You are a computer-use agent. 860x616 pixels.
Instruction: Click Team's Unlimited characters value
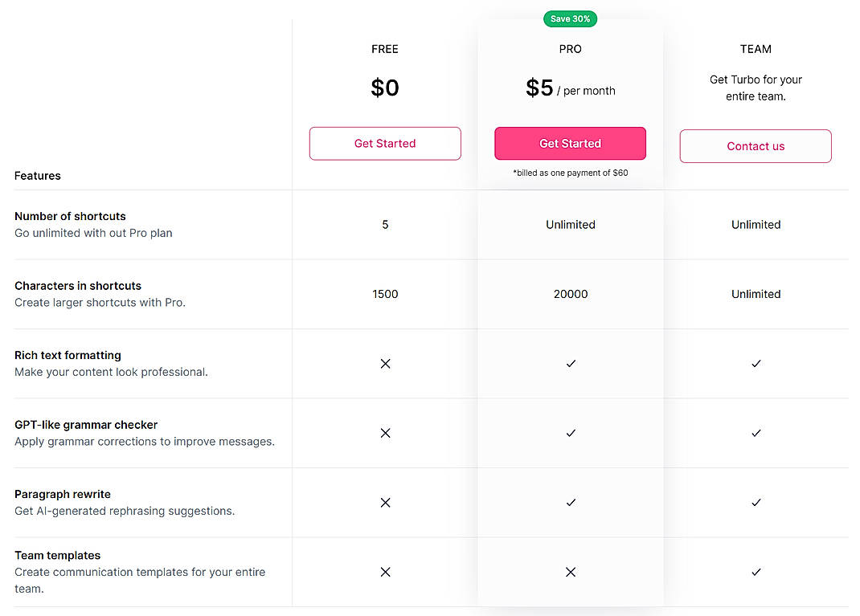[x=756, y=294]
